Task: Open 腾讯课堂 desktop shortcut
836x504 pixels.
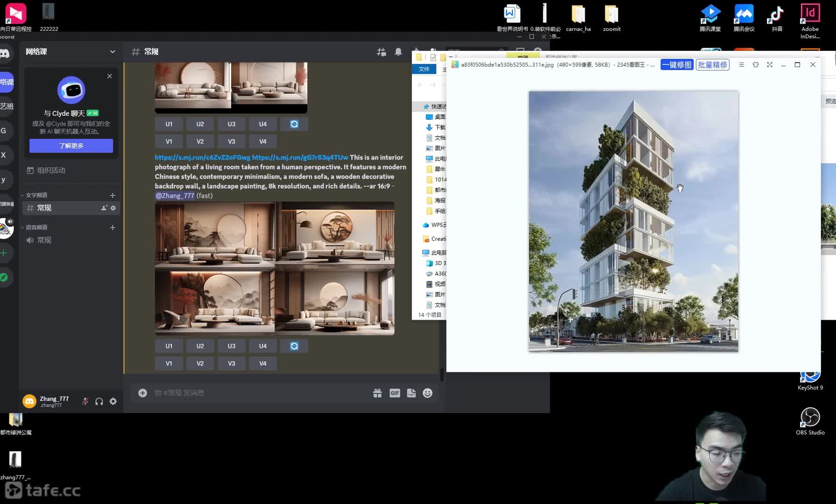Action: point(710,18)
